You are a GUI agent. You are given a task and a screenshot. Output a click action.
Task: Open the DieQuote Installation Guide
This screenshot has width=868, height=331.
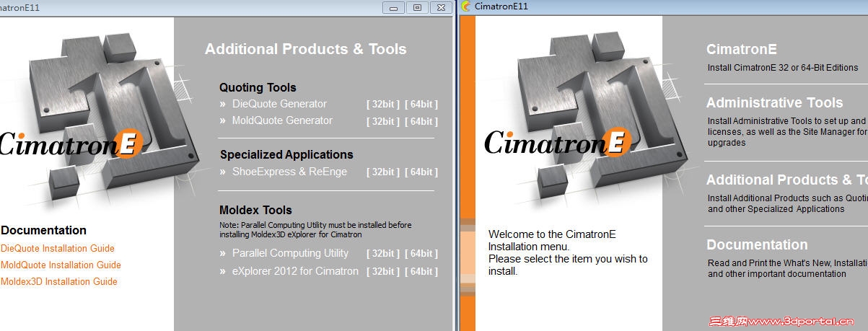tap(58, 248)
